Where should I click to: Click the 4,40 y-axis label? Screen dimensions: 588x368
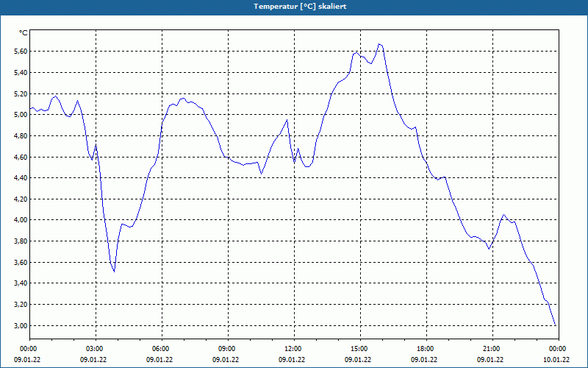(x=21, y=177)
